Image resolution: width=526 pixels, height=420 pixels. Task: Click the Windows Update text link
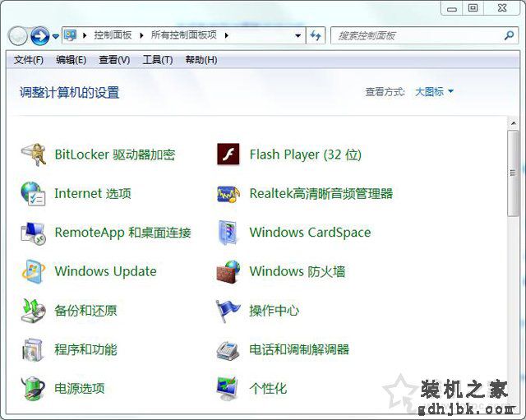[x=106, y=271]
